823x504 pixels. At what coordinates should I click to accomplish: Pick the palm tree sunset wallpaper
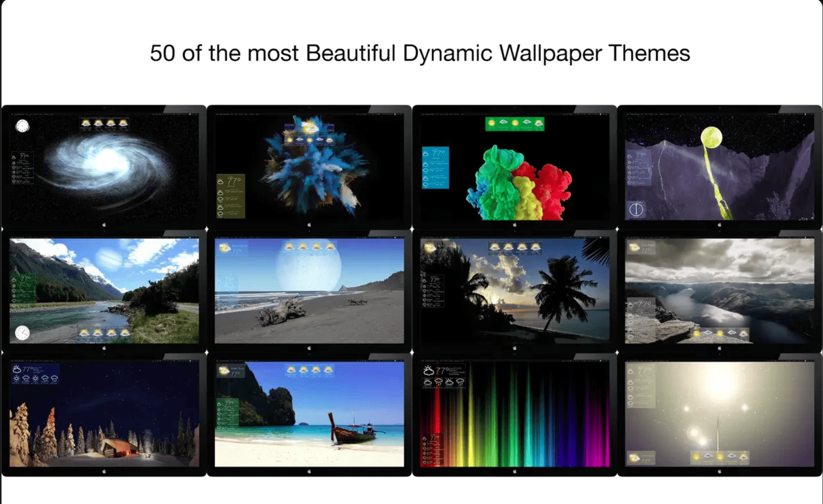(x=515, y=291)
